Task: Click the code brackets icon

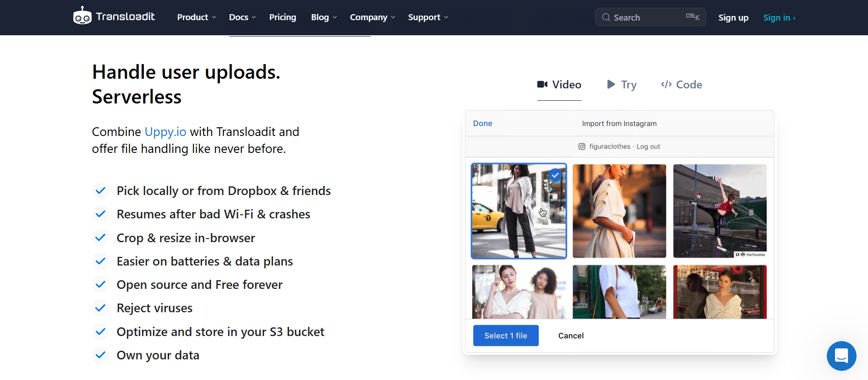Action: click(666, 84)
